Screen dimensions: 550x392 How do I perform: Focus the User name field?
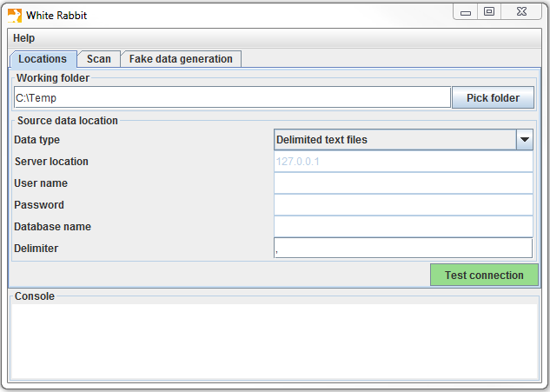point(402,183)
